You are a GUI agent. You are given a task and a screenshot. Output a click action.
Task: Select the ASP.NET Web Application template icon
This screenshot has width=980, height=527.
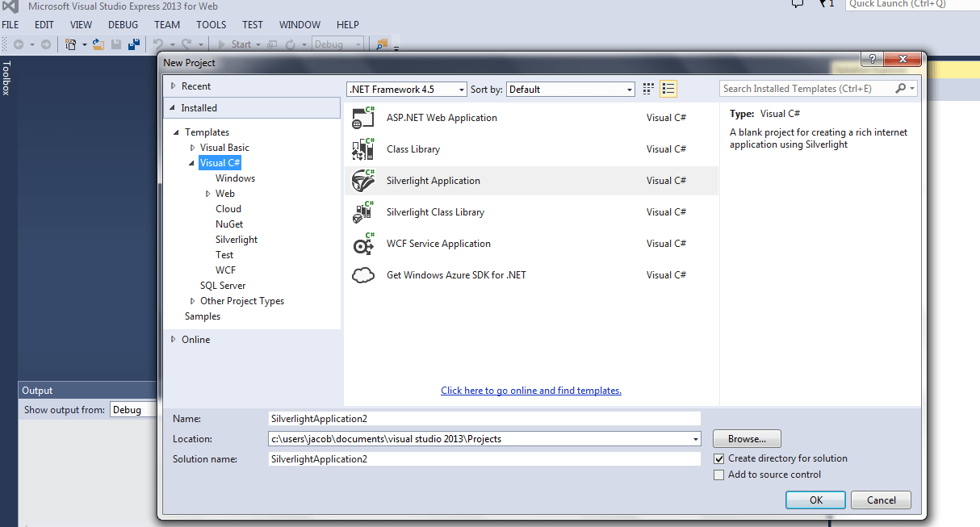point(363,118)
